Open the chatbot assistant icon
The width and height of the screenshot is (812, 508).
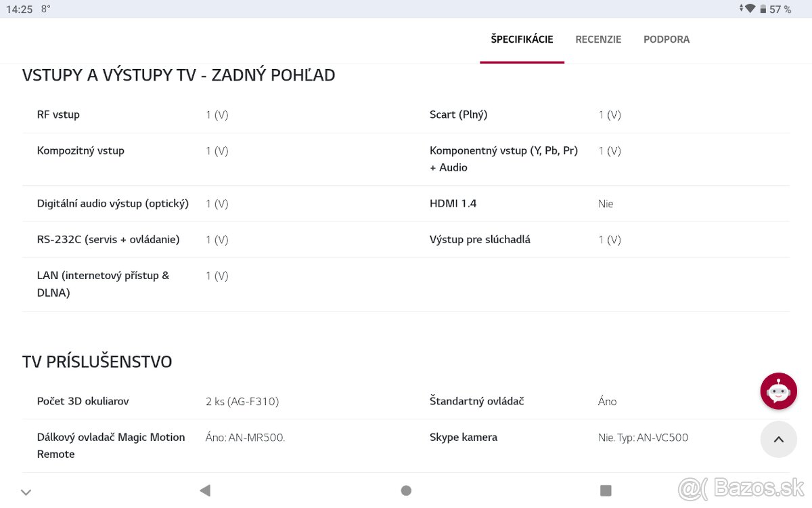click(778, 391)
